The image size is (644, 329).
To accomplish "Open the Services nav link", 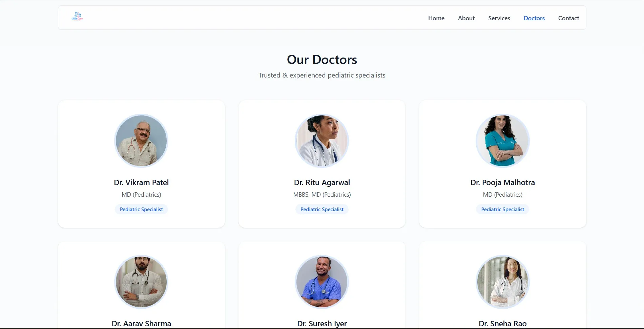I will pyautogui.click(x=499, y=18).
